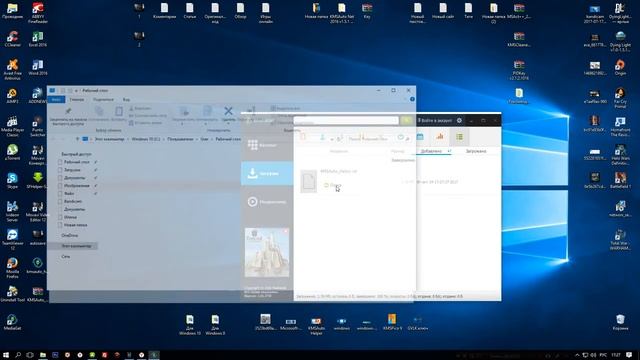Click the Windows Start button
This screenshot has height=360, width=640.
click(x=6, y=355)
